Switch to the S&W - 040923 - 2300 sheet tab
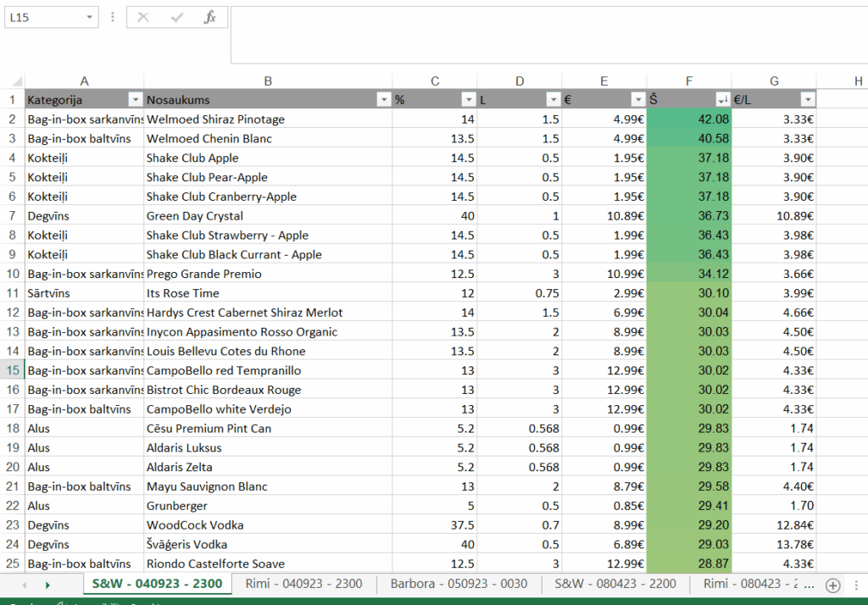 point(157,584)
